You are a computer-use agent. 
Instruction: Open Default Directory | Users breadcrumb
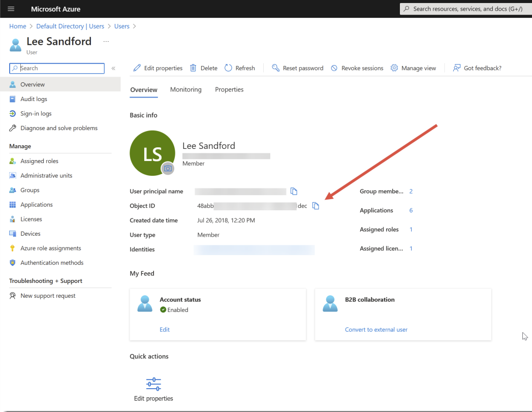70,26
